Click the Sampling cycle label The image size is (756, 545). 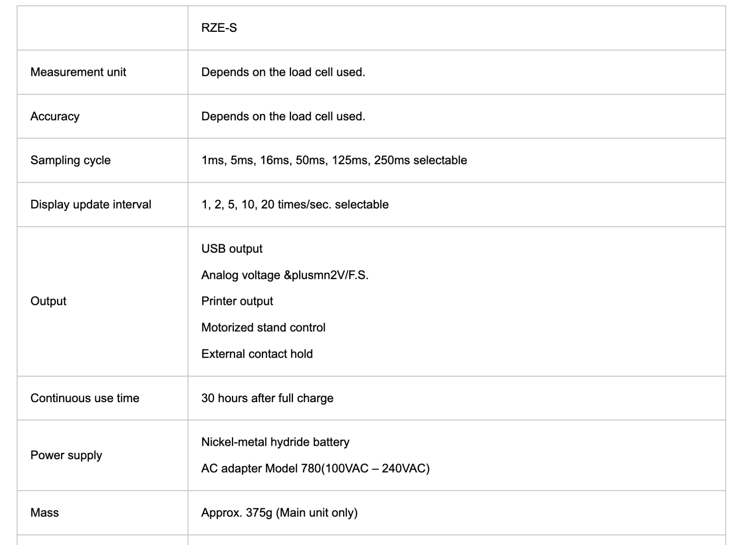[x=70, y=161]
